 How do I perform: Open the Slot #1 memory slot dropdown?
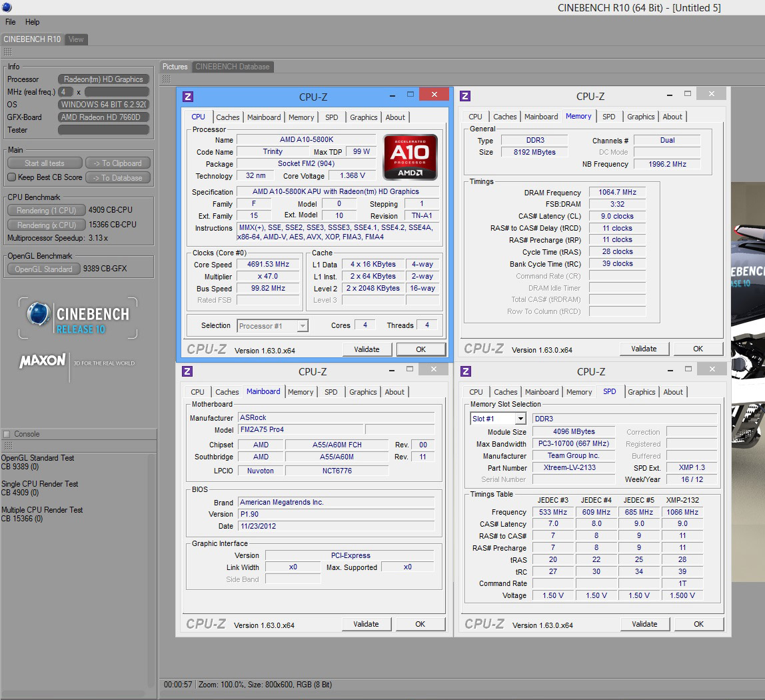click(x=520, y=419)
